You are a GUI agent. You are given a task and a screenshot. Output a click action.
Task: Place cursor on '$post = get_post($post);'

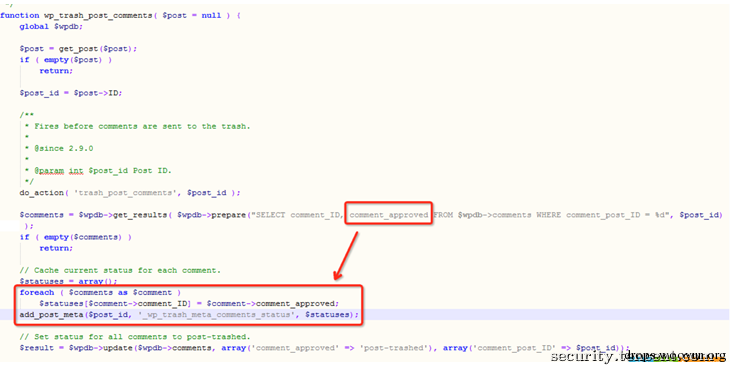pos(78,49)
